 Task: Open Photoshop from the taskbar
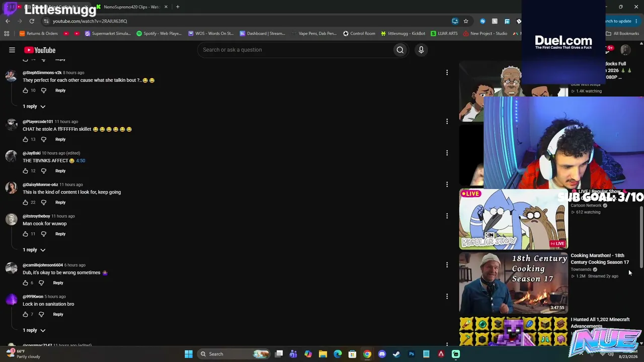tap(412, 354)
